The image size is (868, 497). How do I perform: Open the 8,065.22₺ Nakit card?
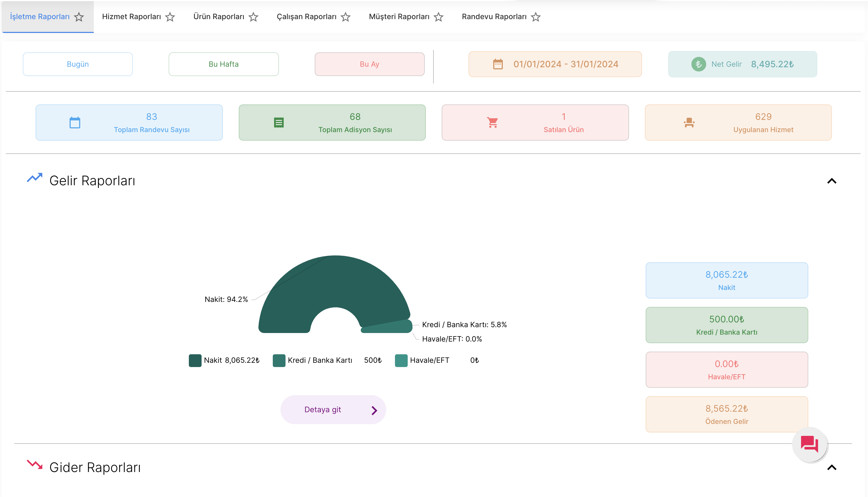tap(727, 280)
